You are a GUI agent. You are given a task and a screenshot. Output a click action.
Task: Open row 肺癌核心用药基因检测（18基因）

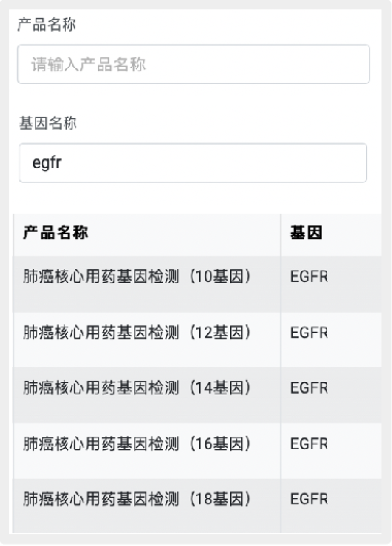[197, 506]
